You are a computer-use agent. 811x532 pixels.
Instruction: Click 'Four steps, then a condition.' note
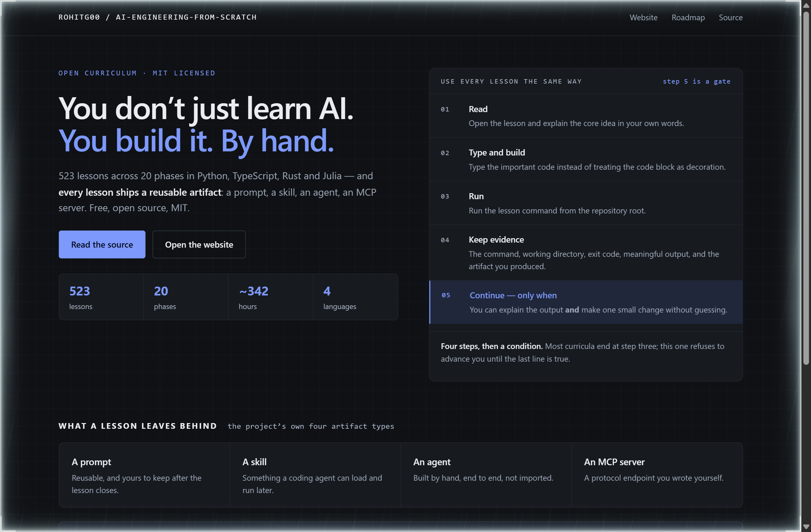(491, 346)
